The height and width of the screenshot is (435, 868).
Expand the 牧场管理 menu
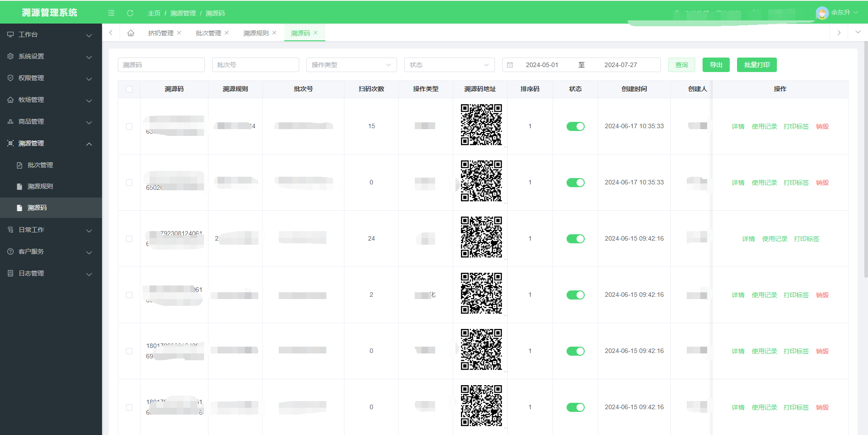89,101
